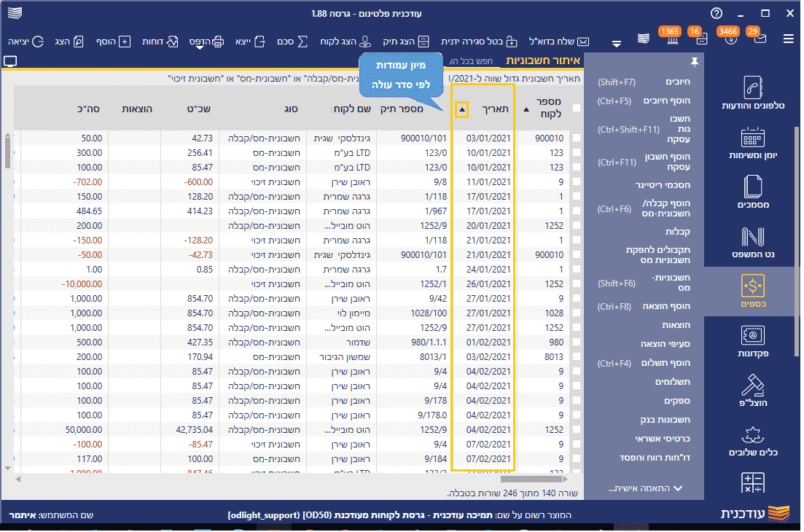
Task: Check the row dated 03/01/2021
Action: tap(577, 138)
